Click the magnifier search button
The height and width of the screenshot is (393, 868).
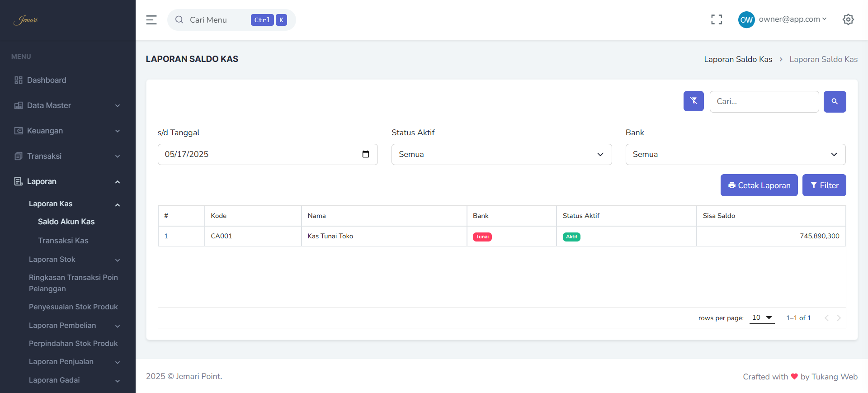pyautogui.click(x=835, y=101)
